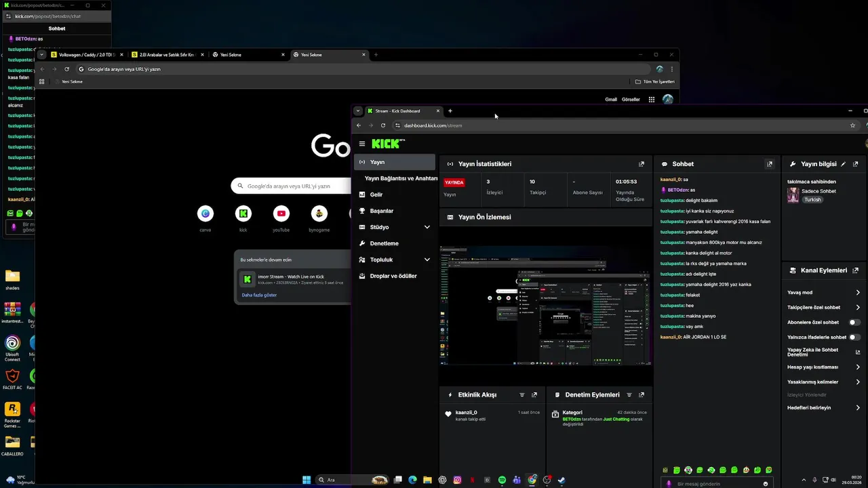This screenshot has width=868, height=488.
Task: Open the Etkinlik Akışı filter icon
Action: point(522,394)
